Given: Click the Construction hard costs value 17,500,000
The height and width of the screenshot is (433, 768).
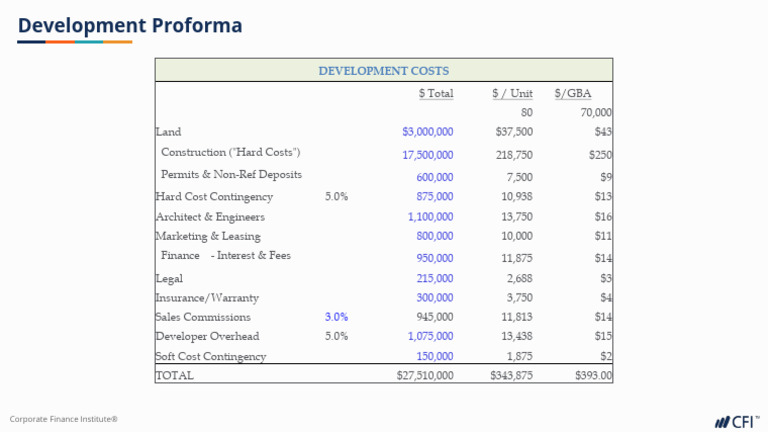Looking at the screenshot, I should [x=427, y=155].
